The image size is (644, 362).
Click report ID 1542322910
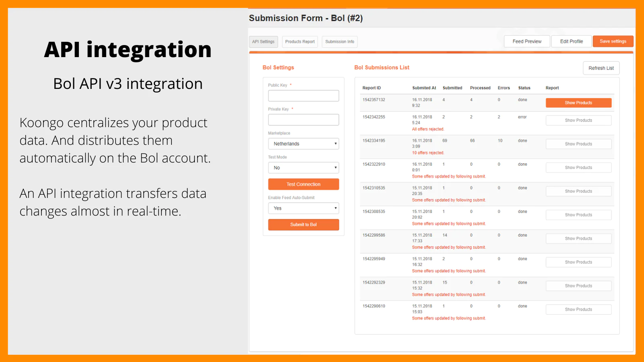point(374,165)
